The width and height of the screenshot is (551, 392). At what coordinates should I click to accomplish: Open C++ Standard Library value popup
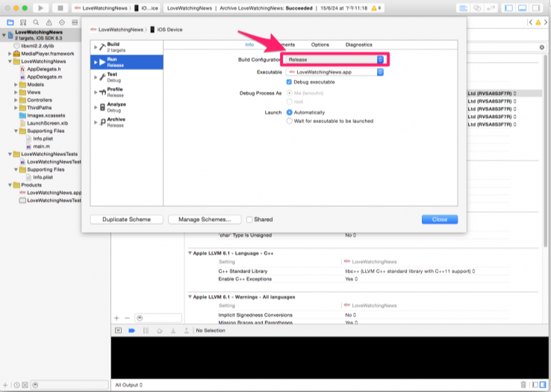[410, 271]
